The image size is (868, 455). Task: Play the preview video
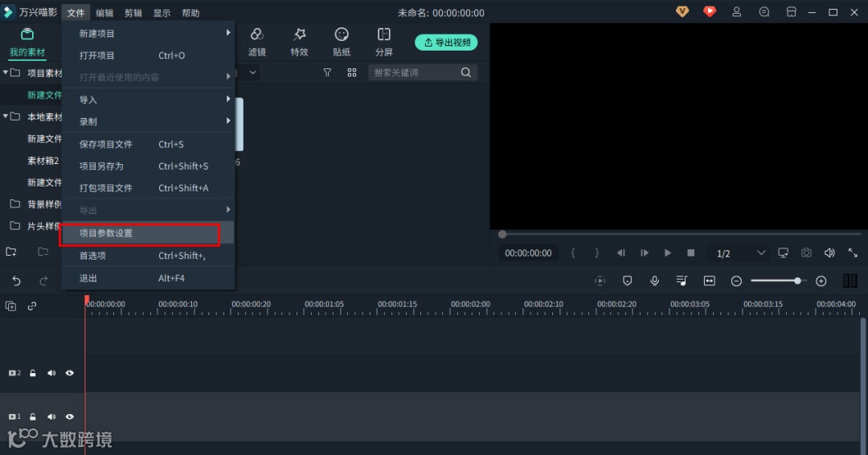click(668, 253)
